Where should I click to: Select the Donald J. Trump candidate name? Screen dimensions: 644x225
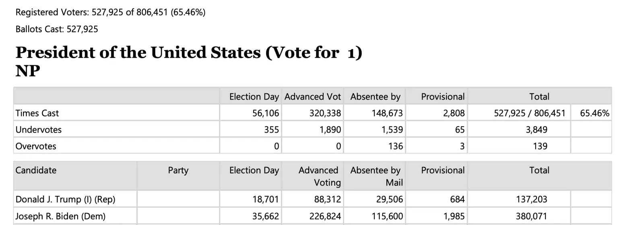point(65,199)
